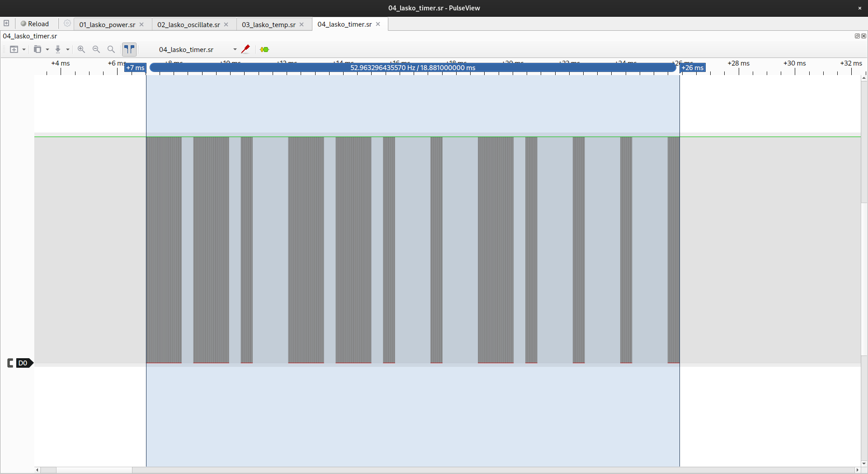Configure channels with the red probe icon
This screenshot has width=868, height=474.
click(x=245, y=49)
